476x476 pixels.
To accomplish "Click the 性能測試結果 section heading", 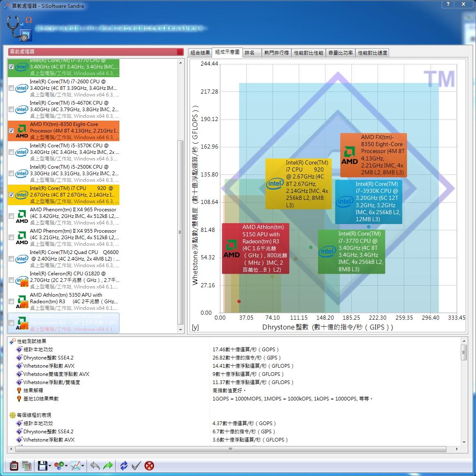I will (32, 341).
